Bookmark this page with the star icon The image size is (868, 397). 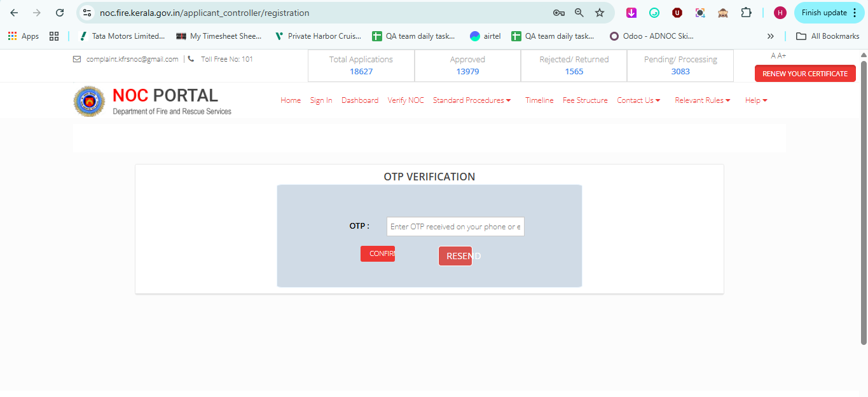(x=599, y=13)
